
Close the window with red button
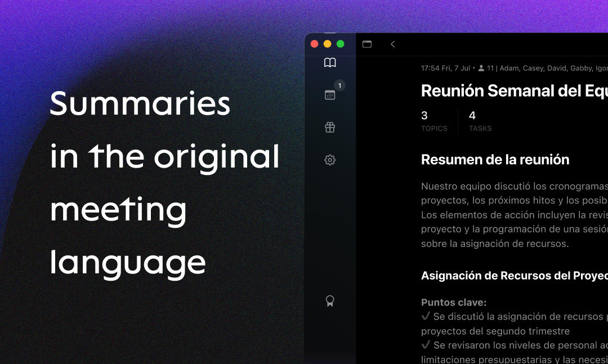tap(315, 44)
